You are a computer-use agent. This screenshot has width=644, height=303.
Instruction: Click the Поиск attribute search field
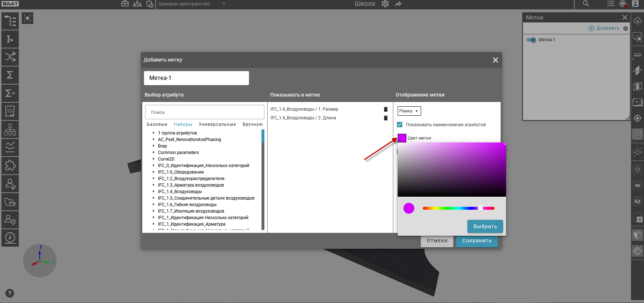204,112
